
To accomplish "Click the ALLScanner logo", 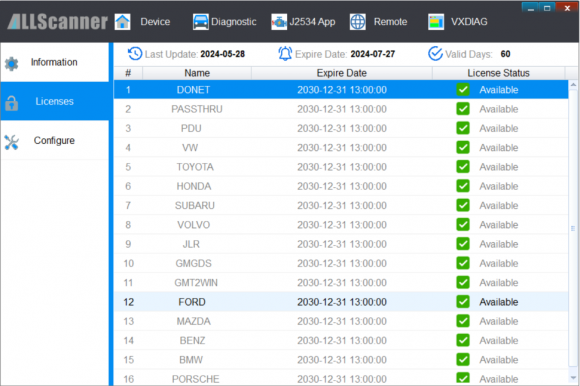I will (x=57, y=22).
